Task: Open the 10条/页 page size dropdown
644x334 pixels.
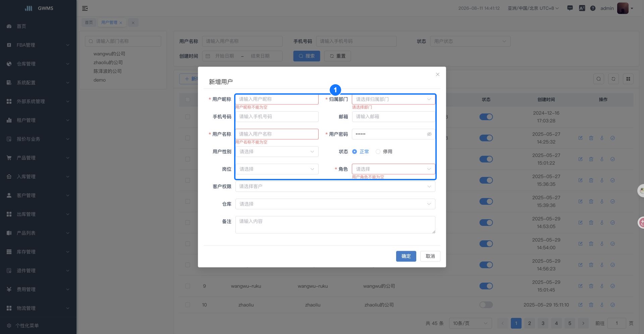Action: [x=470, y=323]
